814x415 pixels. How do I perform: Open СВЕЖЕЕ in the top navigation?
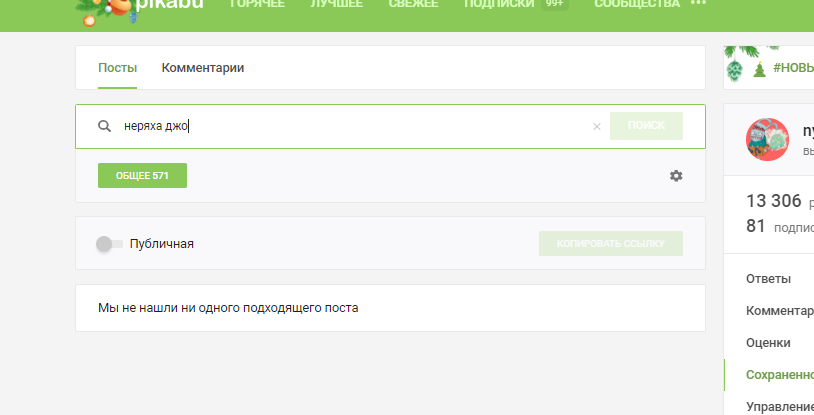(413, 4)
